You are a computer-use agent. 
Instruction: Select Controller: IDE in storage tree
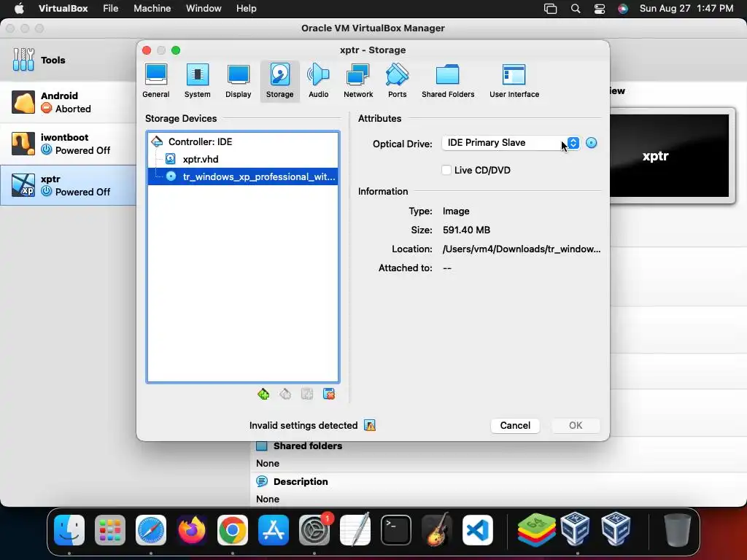[x=242, y=141]
